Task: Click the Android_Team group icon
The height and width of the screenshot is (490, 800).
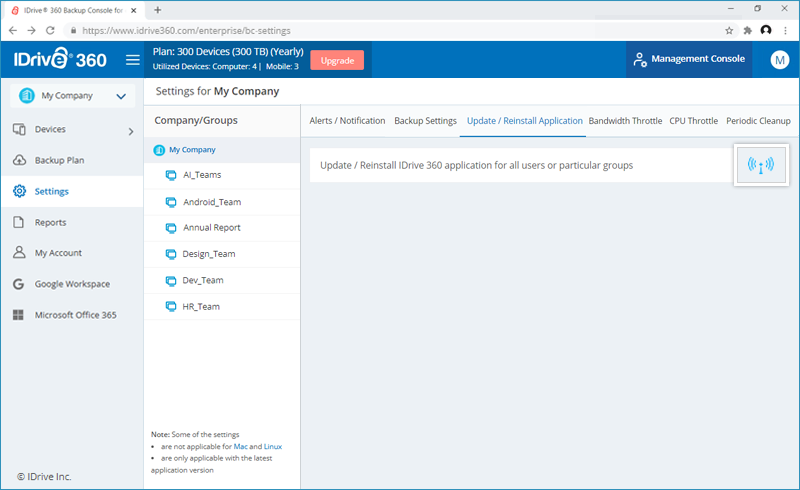Action: point(171,202)
